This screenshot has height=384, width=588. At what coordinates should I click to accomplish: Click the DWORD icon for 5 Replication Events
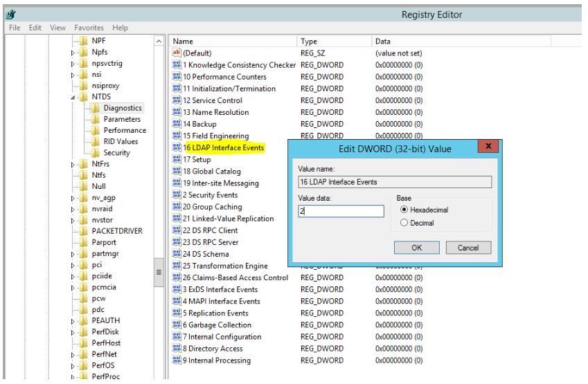pos(176,313)
